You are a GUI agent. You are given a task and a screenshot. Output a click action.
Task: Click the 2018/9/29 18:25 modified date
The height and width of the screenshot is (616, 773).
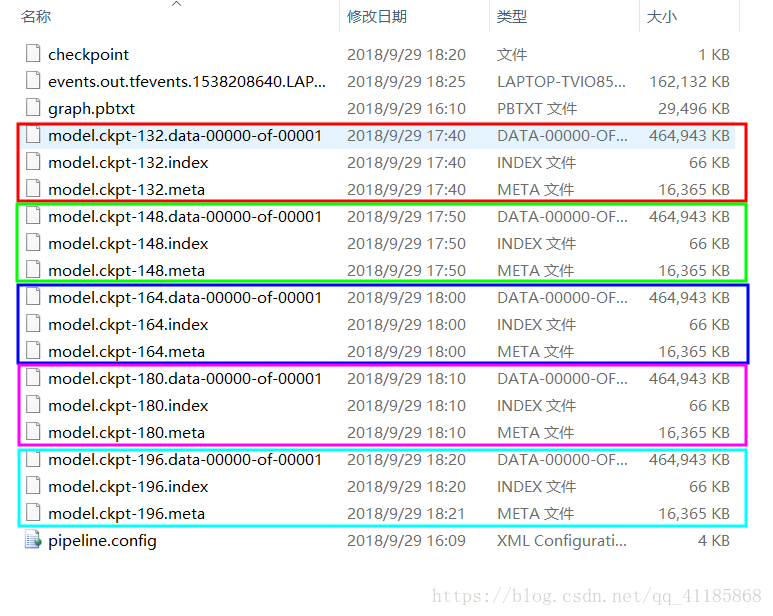pos(406,81)
